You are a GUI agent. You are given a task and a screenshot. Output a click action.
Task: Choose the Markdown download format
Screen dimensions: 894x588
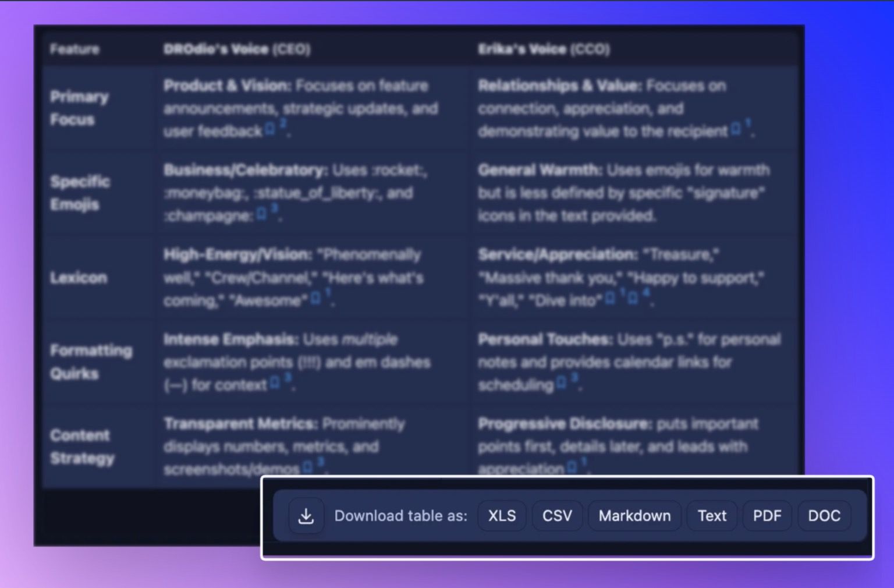pyautogui.click(x=634, y=516)
